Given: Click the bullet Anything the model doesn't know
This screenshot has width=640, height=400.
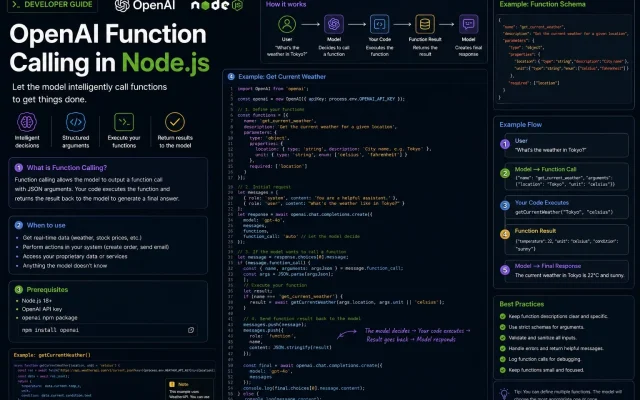Looking at the screenshot, I should (x=64, y=266).
